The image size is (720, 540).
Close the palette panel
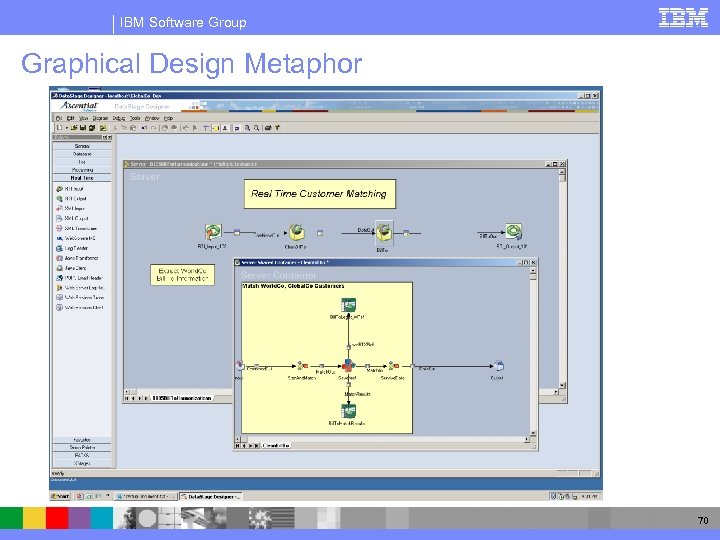(x=109, y=137)
